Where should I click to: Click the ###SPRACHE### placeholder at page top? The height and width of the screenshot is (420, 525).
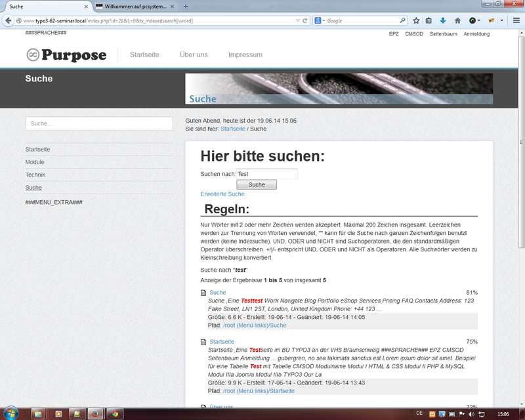pos(46,33)
